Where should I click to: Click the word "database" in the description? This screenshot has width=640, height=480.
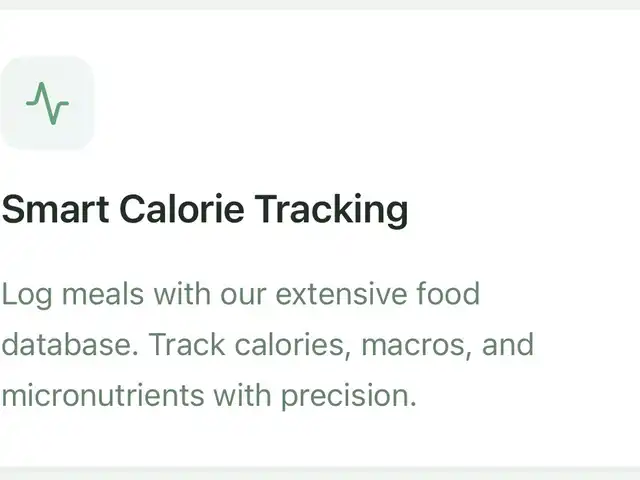point(70,345)
